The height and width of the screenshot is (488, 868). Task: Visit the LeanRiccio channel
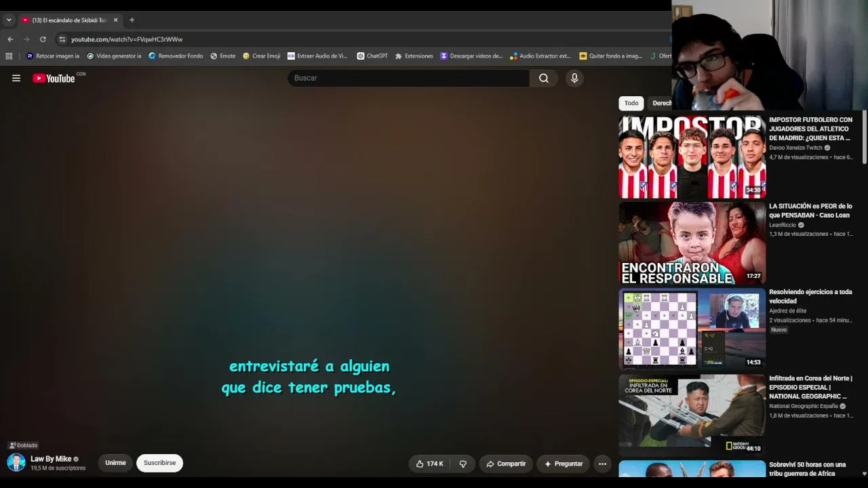[783, 225]
